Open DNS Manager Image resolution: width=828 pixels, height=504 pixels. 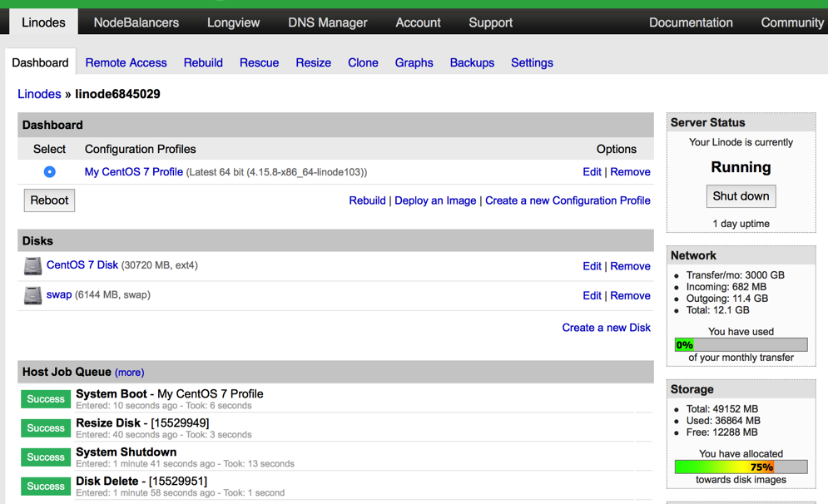point(327,22)
